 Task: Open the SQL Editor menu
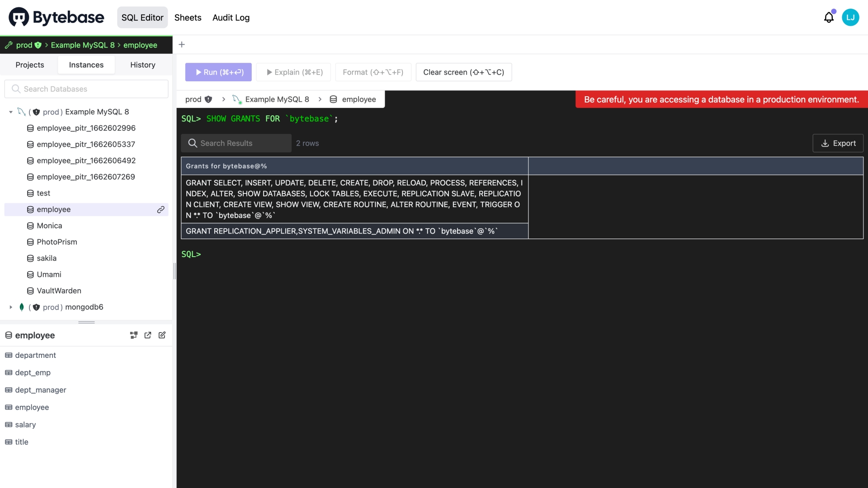click(x=142, y=18)
